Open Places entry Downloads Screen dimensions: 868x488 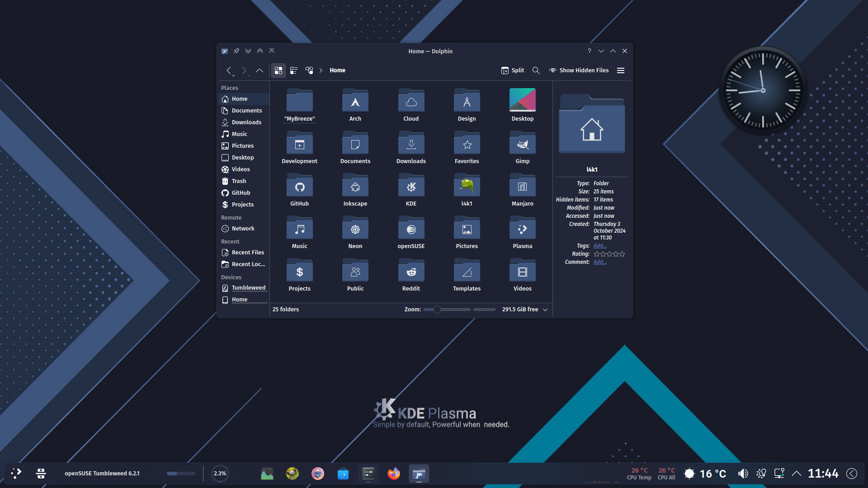(244, 122)
